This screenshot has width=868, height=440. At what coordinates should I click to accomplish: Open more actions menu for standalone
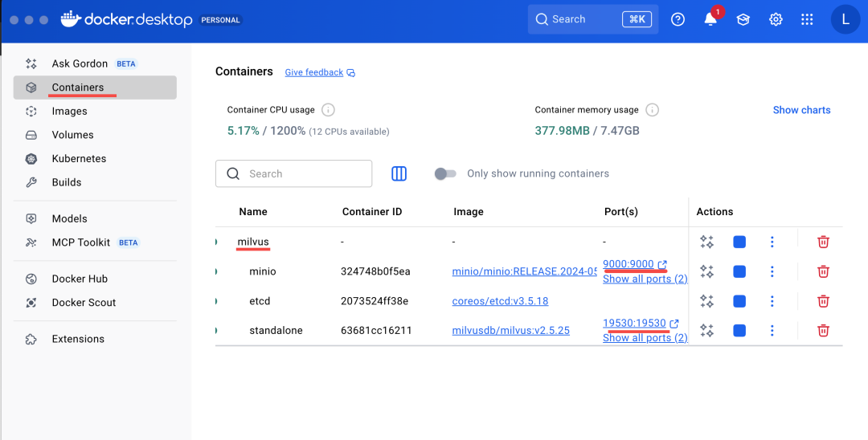(772, 331)
